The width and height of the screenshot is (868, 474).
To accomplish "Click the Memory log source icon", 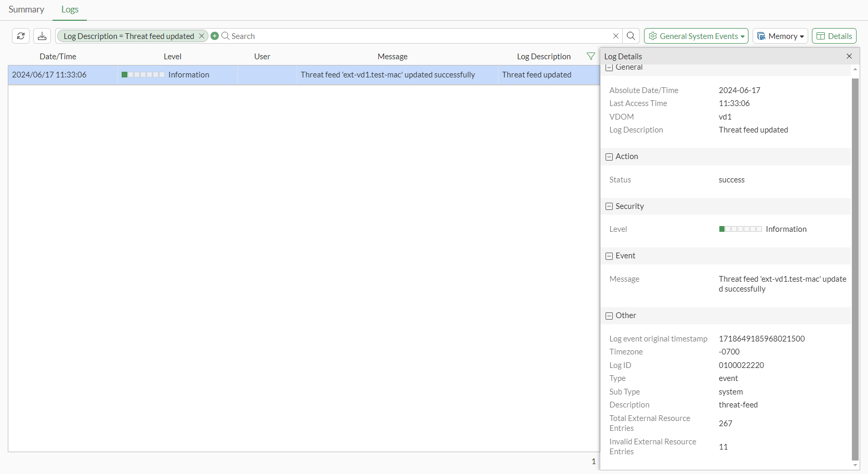I will pyautogui.click(x=762, y=36).
